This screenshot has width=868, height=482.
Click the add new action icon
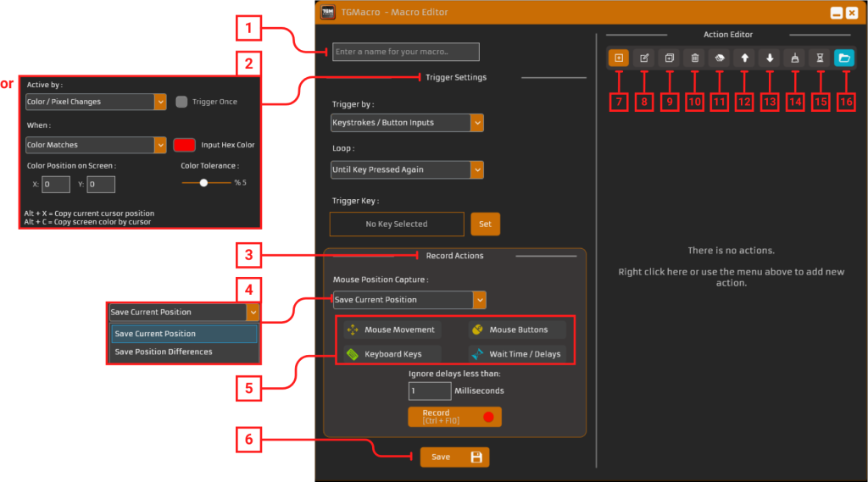coord(618,58)
